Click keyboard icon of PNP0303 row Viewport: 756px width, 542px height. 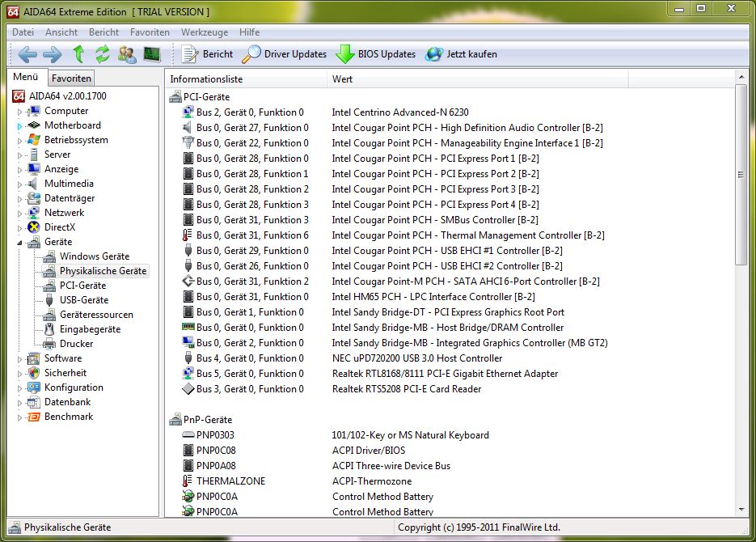[188, 435]
